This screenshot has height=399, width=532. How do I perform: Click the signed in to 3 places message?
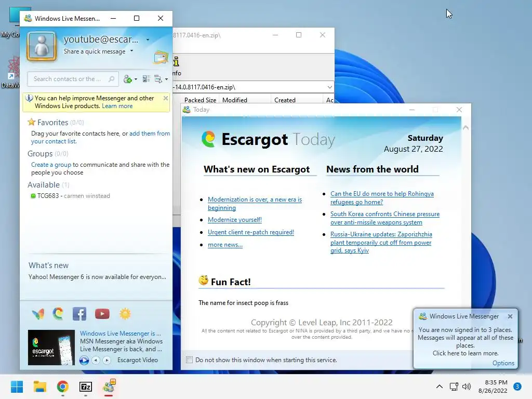point(465,341)
